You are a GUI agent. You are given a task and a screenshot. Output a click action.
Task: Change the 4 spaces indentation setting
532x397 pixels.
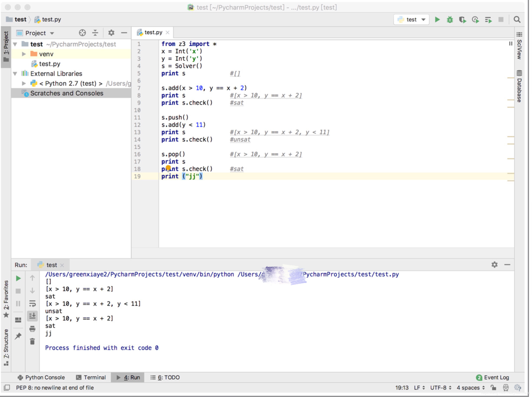(469, 388)
